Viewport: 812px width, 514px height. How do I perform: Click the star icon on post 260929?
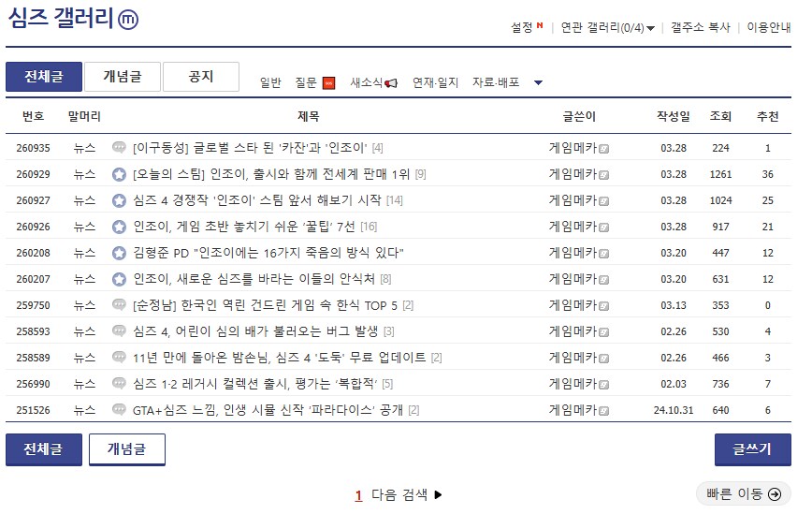119,174
